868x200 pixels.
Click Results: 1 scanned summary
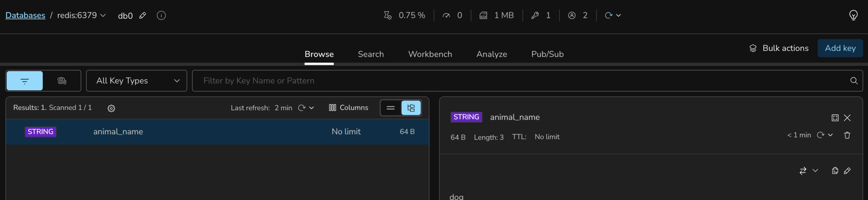52,108
